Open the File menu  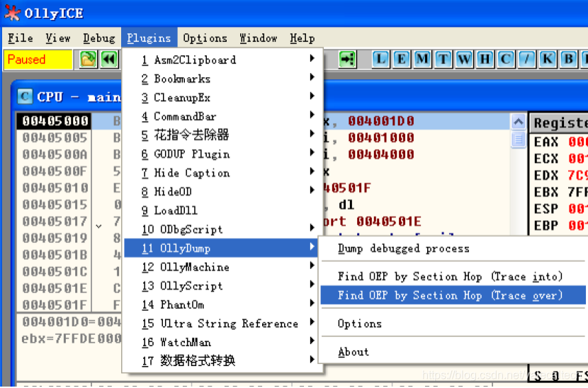click(x=21, y=38)
